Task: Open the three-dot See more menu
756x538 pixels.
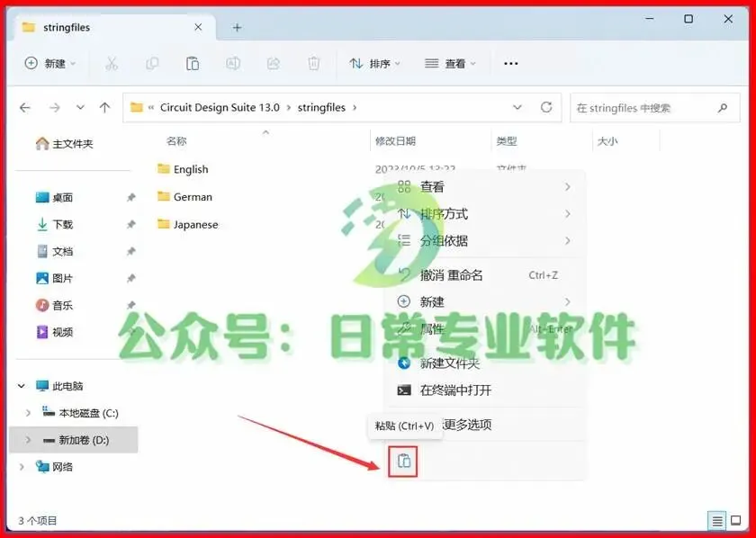Action: tap(510, 63)
